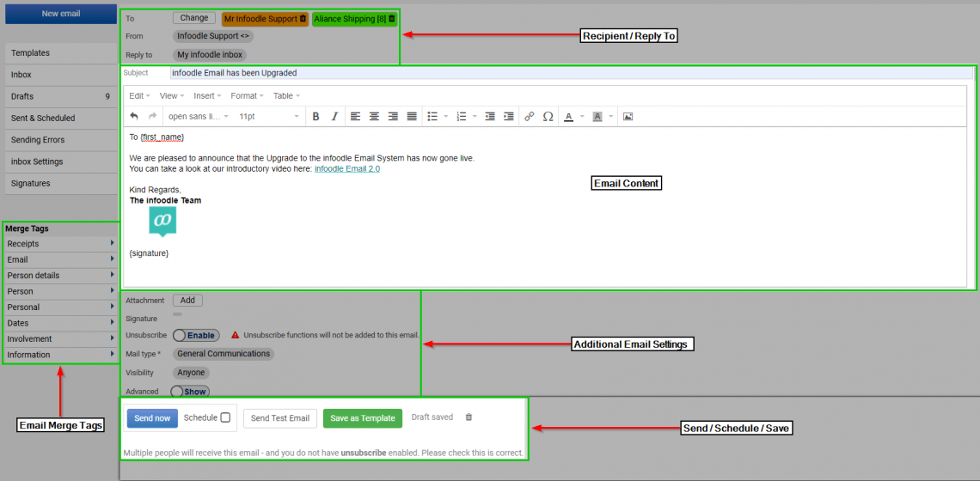Justify the text

coord(411,116)
